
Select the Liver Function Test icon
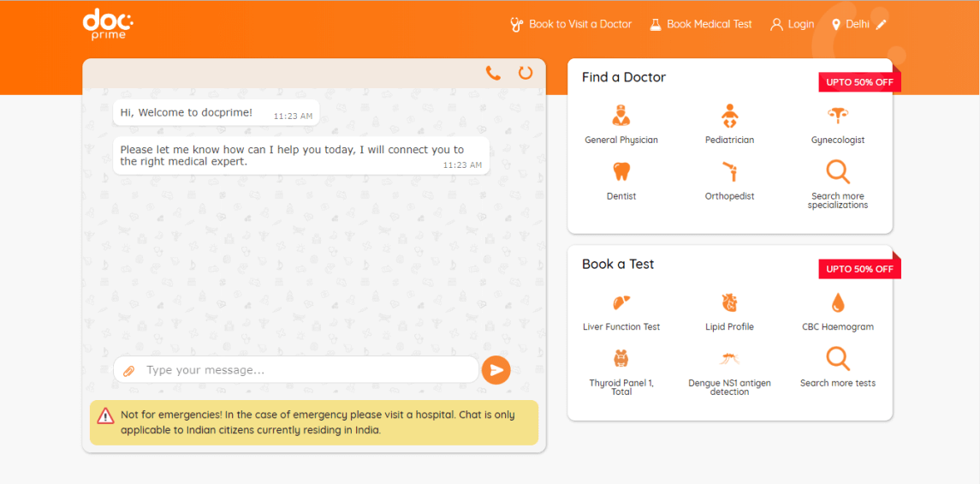tap(621, 302)
